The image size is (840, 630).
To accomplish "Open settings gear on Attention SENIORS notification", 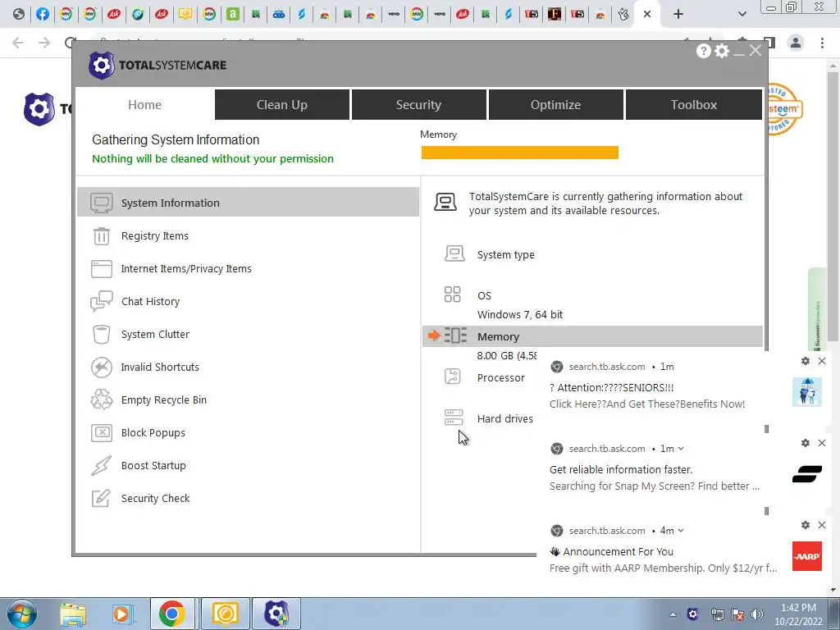I will (806, 361).
